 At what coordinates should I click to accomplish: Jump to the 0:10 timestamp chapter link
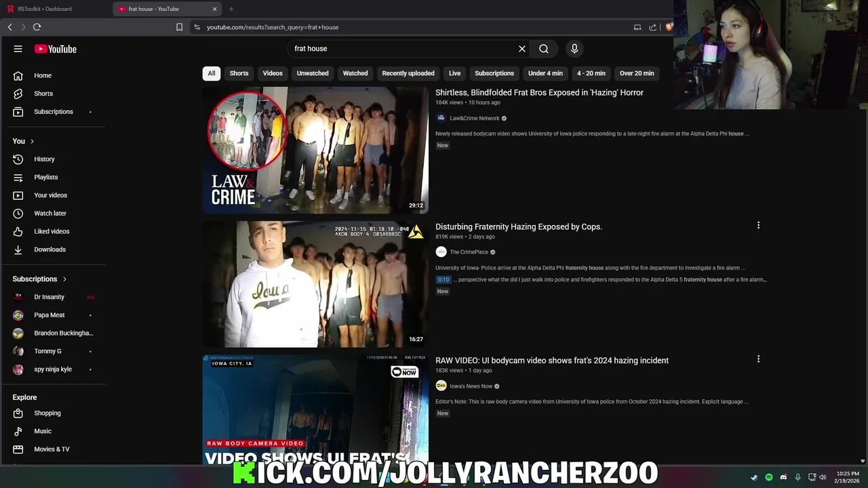tap(443, 279)
